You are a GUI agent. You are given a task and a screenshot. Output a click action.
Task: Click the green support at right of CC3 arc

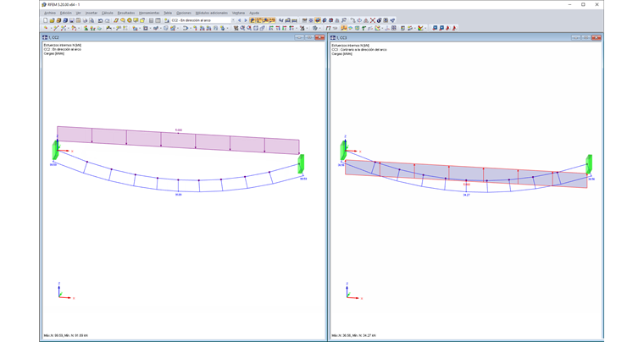[x=589, y=164]
